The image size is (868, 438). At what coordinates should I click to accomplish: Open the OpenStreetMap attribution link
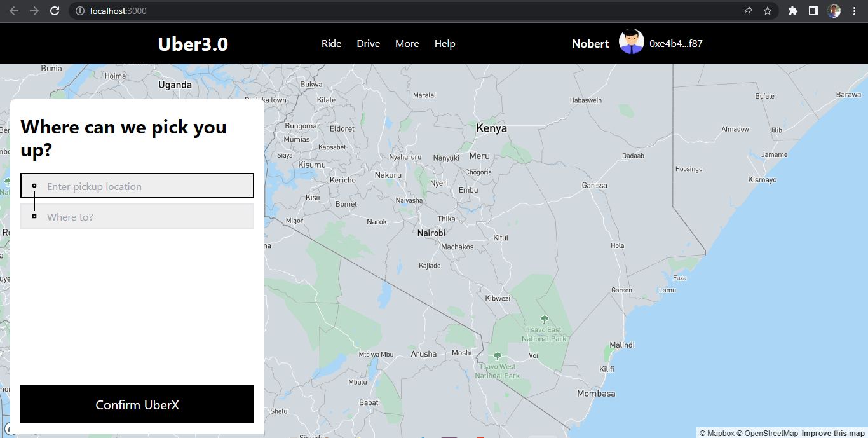tap(767, 434)
